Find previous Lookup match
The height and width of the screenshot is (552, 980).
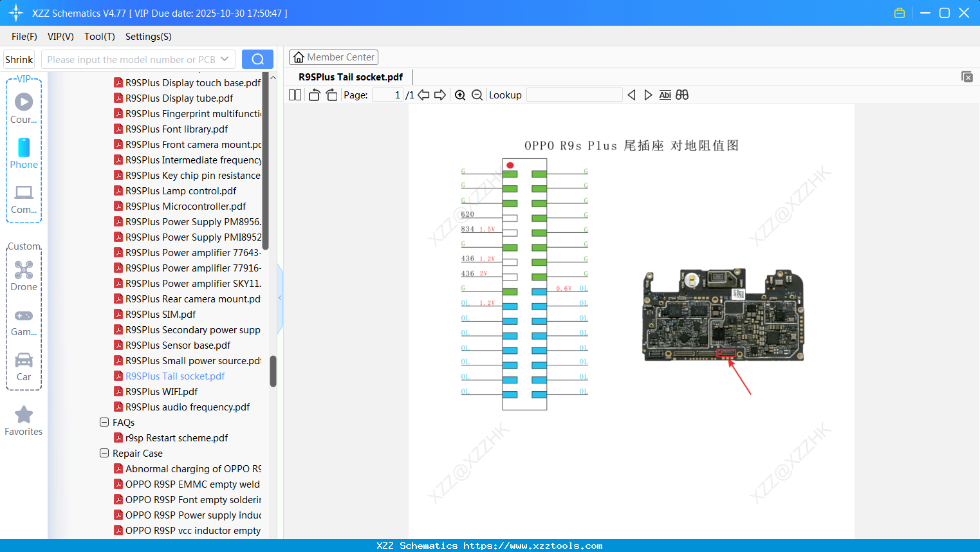(631, 95)
